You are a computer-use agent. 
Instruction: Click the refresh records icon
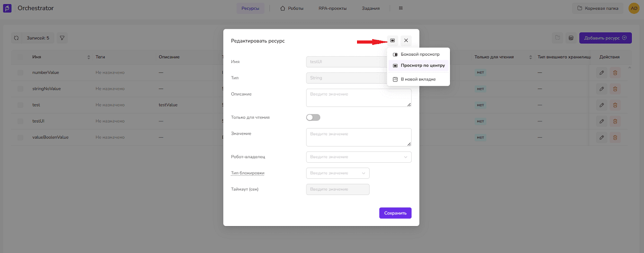[16, 38]
